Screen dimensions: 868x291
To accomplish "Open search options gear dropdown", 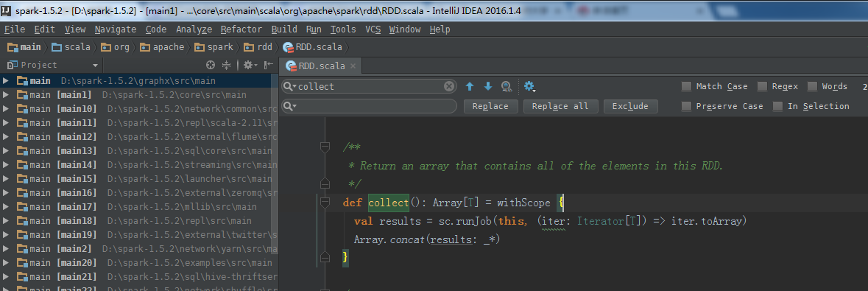I will point(530,86).
